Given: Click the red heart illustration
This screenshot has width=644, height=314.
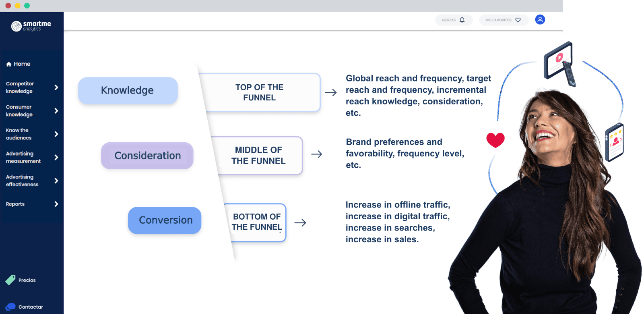Looking at the screenshot, I should pyautogui.click(x=495, y=140).
